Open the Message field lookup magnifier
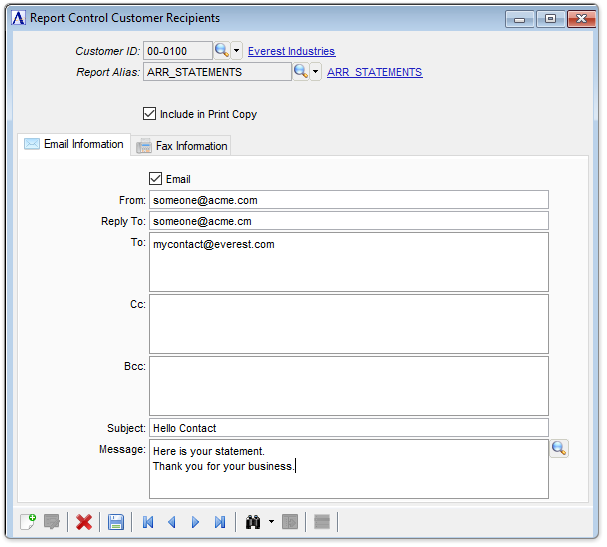The width and height of the screenshot is (607, 547). click(x=559, y=449)
